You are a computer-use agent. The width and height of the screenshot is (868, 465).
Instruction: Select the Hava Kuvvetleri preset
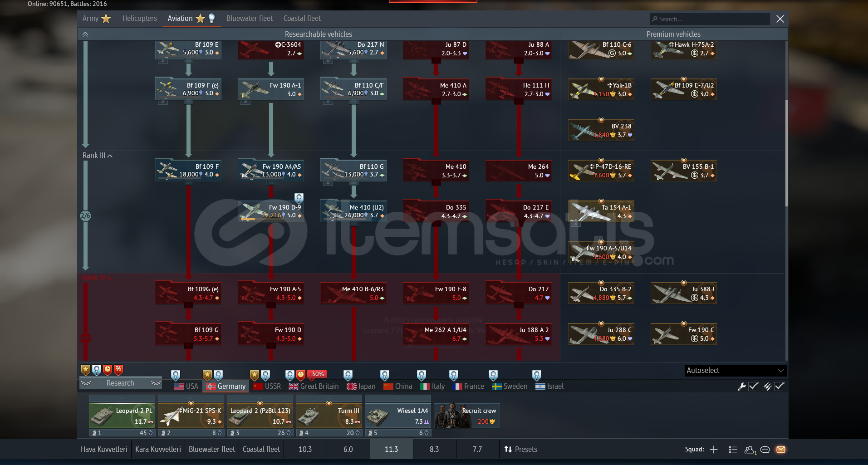(104, 450)
